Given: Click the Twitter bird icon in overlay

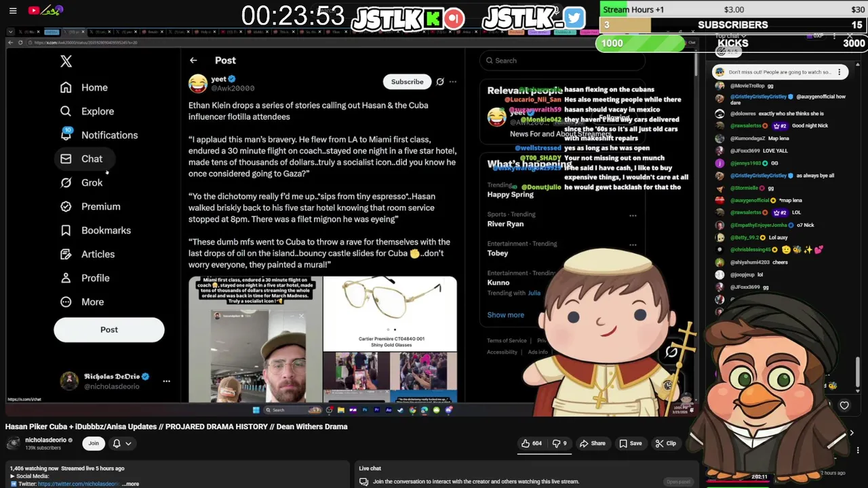Looking at the screenshot, I should click(x=574, y=18).
